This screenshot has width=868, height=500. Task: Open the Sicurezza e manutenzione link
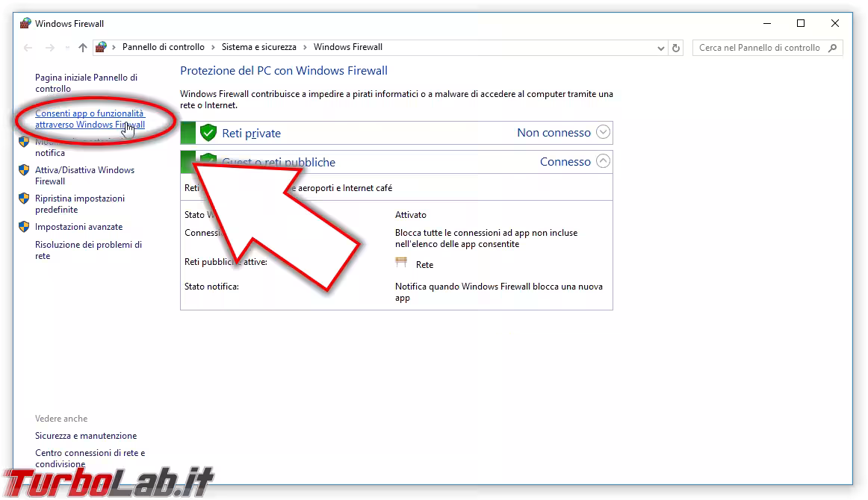(86, 436)
